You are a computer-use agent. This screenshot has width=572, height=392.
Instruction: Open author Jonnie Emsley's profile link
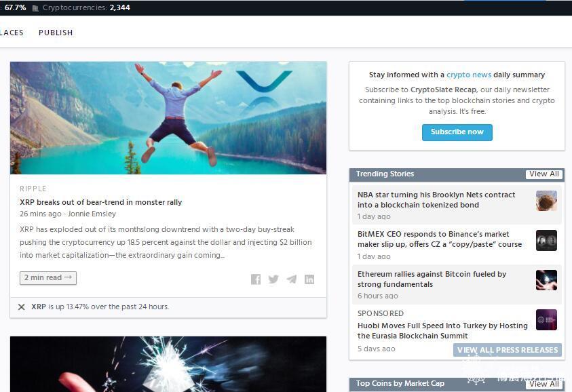92,214
